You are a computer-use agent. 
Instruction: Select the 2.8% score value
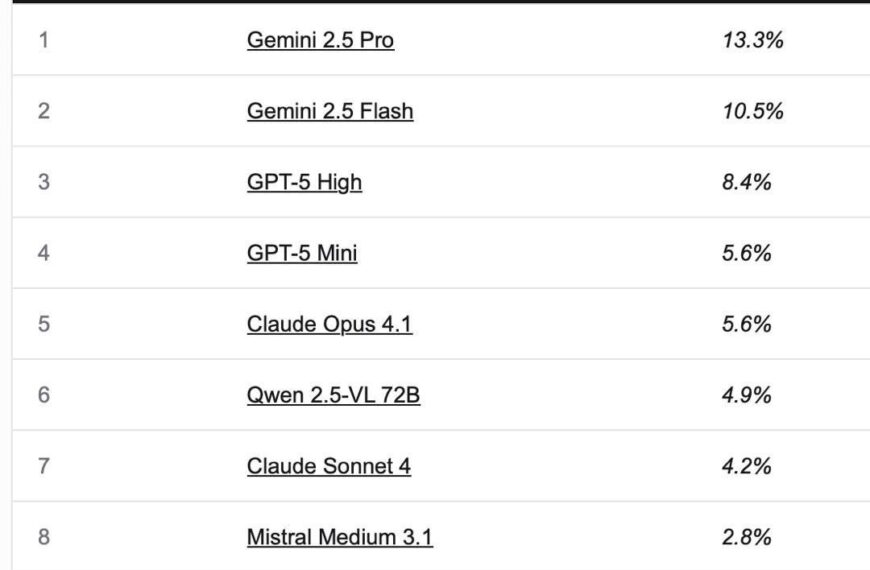[x=746, y=538]
